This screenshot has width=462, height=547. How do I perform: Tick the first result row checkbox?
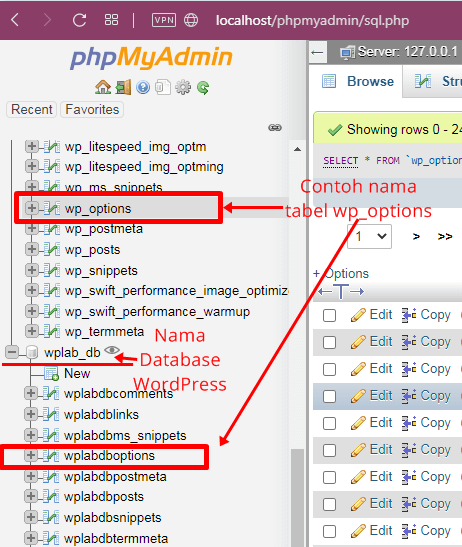click(329, 315)
